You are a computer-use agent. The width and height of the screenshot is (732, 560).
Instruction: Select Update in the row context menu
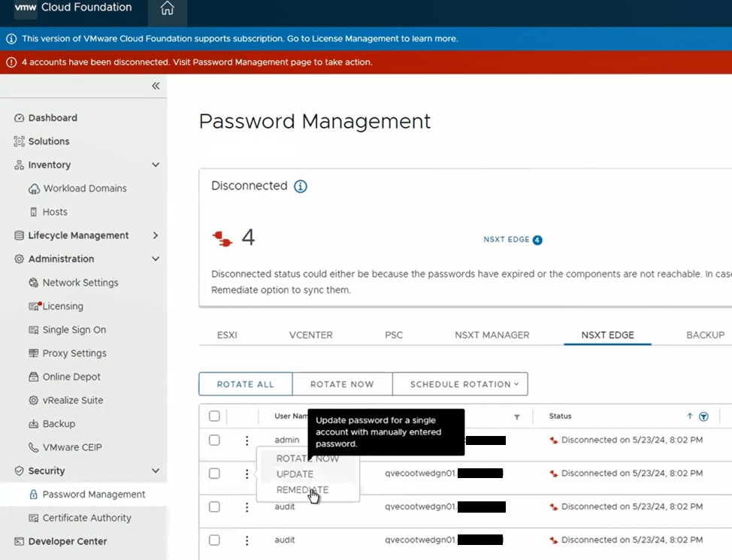pyautogui.click(x=295, y=474)
